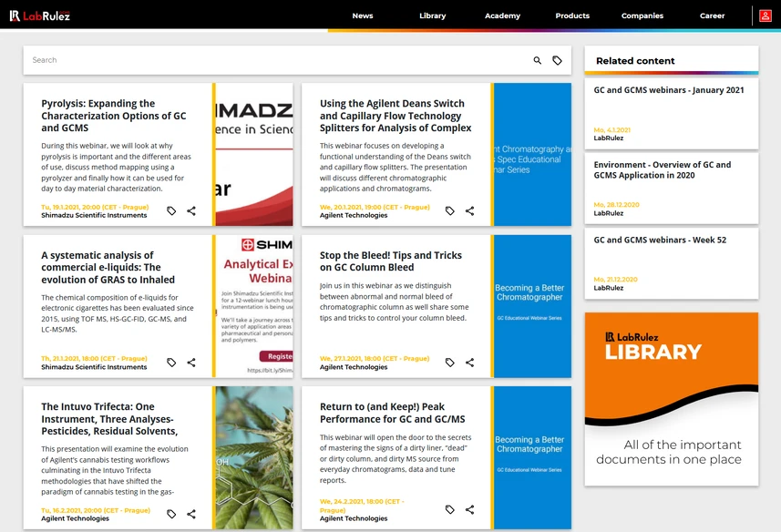Open the Library menu
Image resolution: width=781 pixels, height=532 pixels.
tap(432, 15)
